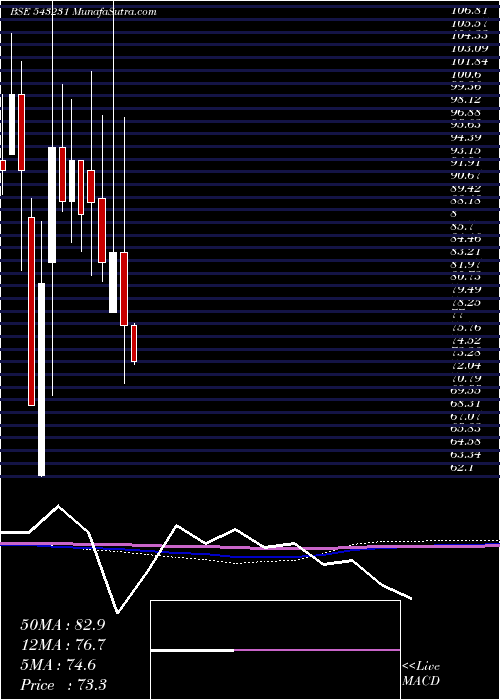Viewport: 500px width, 700px height.
Task: Click the Price : 73.3 readout
Action: tap(63, 684)
